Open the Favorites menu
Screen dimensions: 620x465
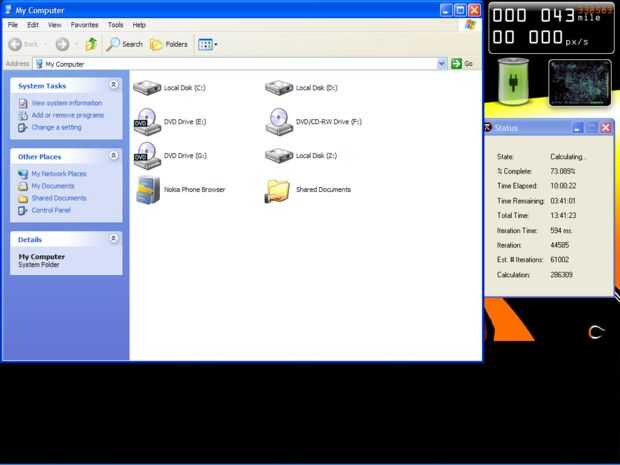(x=84, y=25)
